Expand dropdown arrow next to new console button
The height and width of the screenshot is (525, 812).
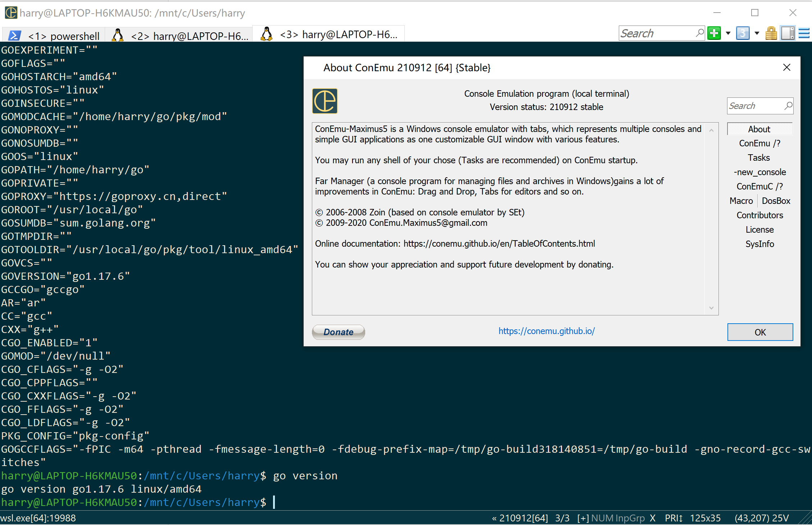[728, 33]
